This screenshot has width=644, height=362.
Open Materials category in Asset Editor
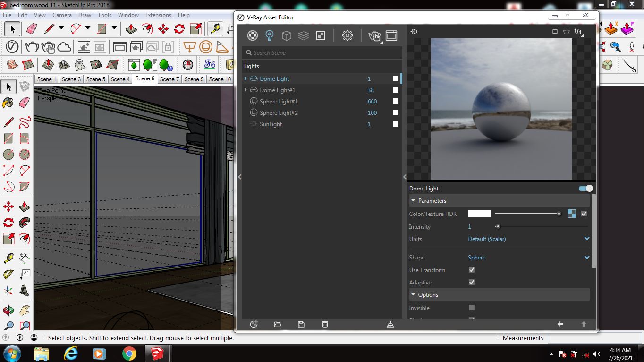(253, 35)
